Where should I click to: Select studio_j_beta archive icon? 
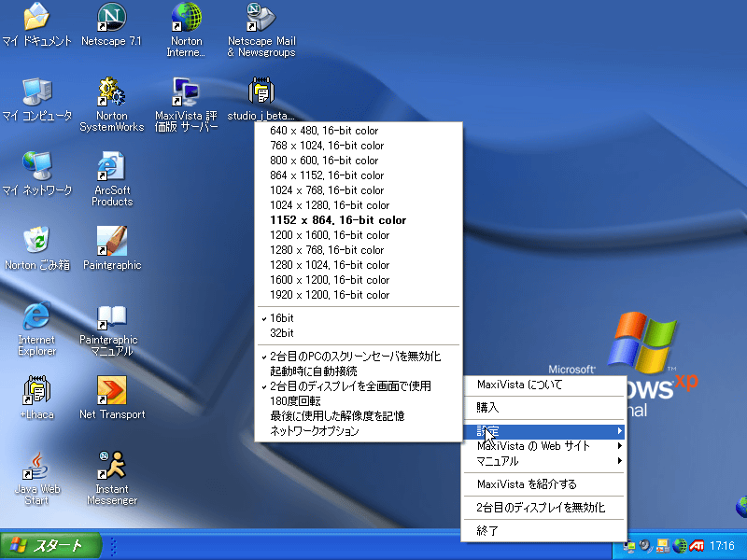point(261,91)
